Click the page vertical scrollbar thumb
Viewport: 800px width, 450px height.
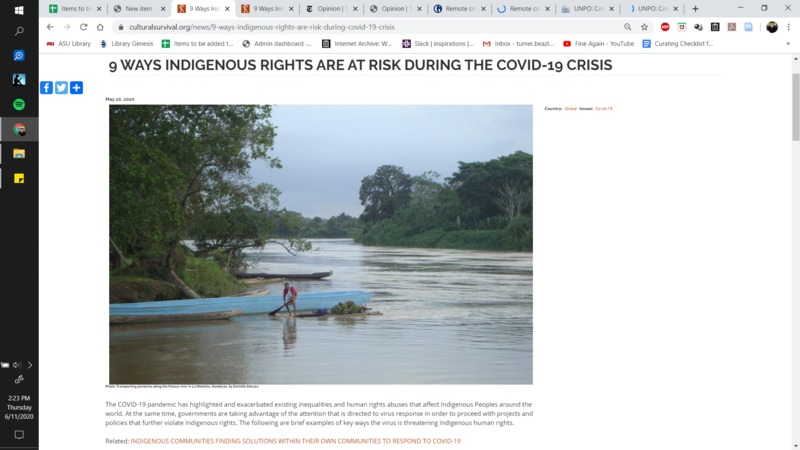(795, 107)
